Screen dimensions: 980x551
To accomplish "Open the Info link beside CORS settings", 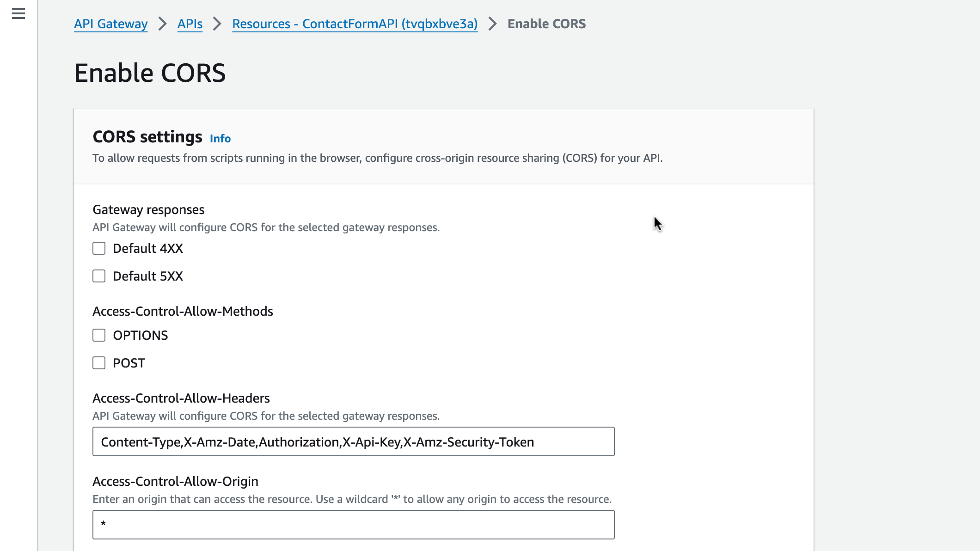I will point(220,138).
